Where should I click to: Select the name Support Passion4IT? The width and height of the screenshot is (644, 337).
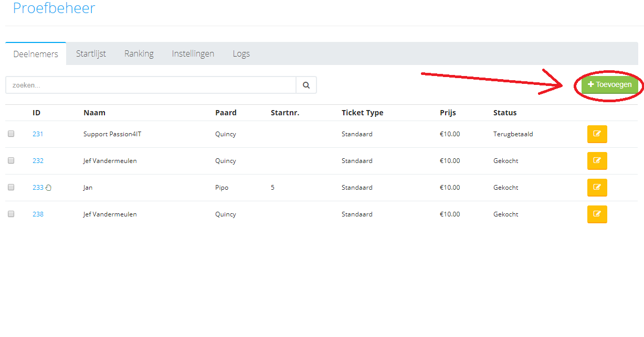pos(112,134)
